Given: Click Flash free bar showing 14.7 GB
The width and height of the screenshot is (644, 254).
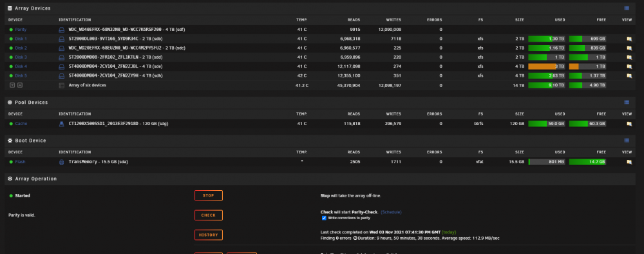Looking at the screenshot, I should coord(587,162).
